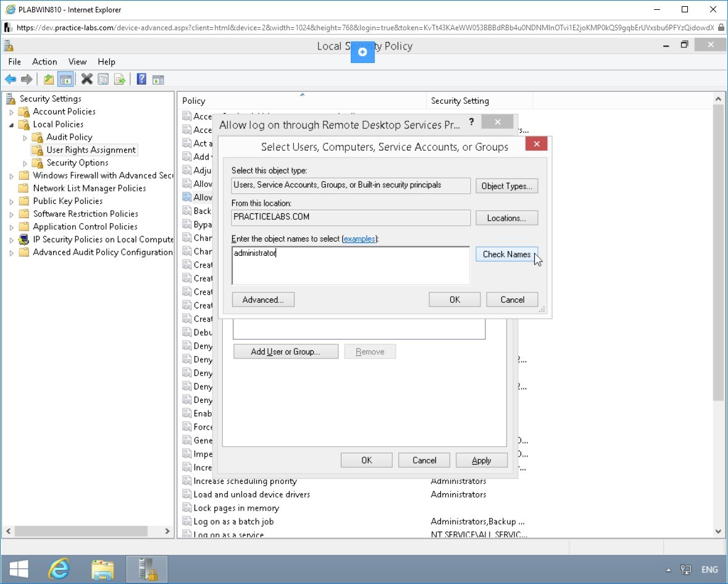Click the ENG language indicator
The height and width of the screenshot is (584, 728).
tap(709, 569)
